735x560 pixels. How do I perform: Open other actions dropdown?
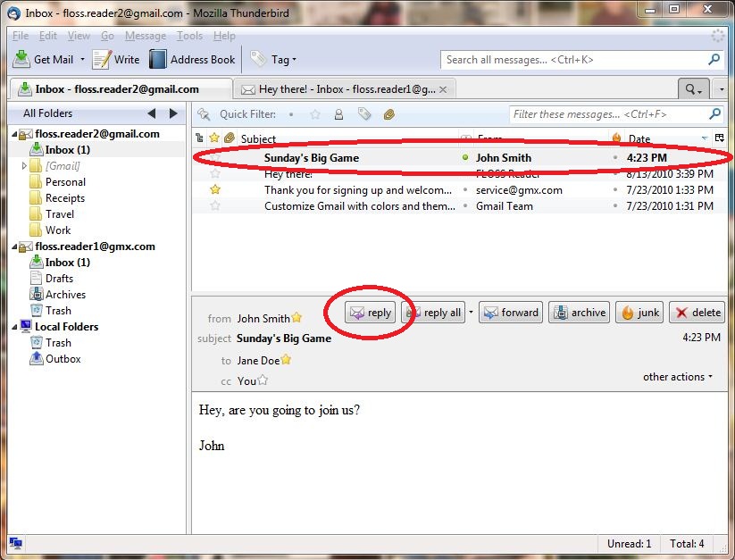click(678, 377)
